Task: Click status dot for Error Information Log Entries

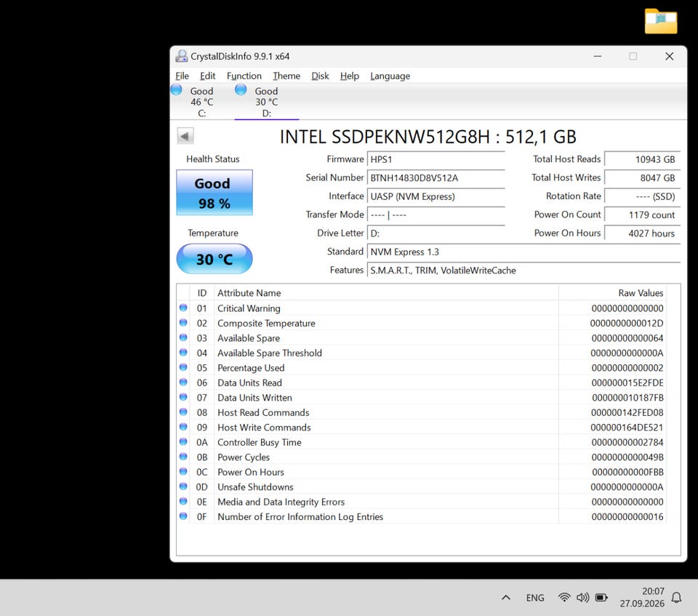Action: 183,516
